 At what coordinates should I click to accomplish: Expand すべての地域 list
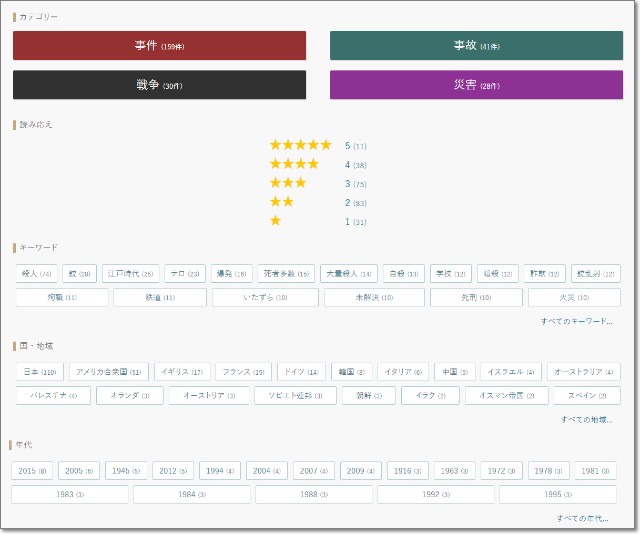586,419
